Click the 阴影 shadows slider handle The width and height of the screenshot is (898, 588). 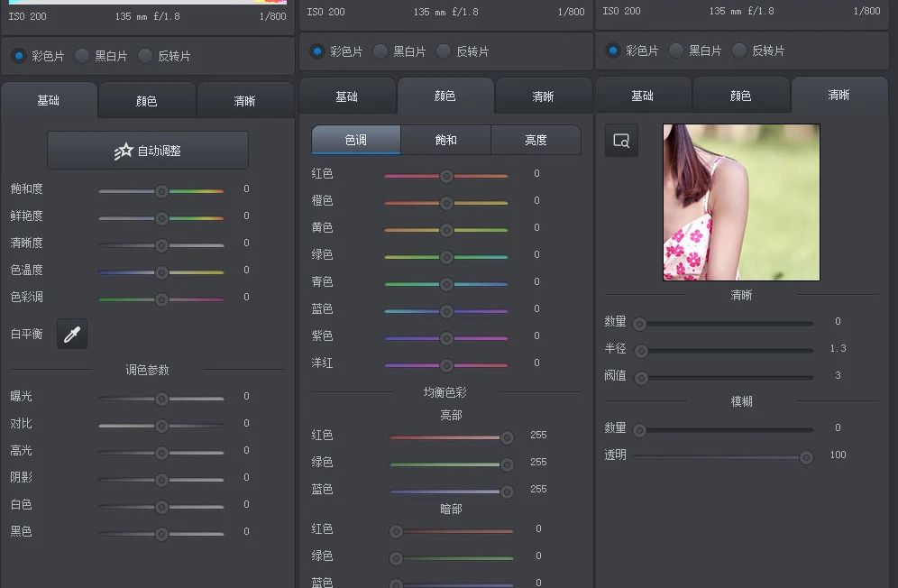[161, 480]
